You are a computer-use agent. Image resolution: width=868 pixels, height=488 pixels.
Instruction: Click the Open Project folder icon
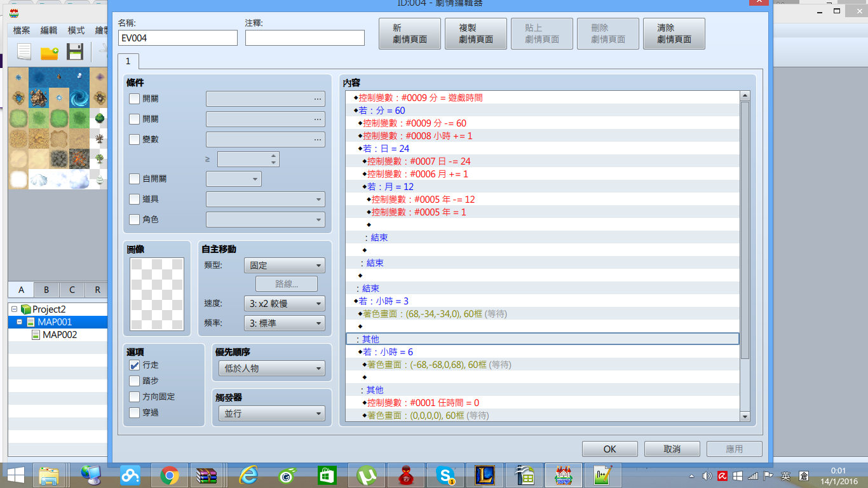point(50,52)
